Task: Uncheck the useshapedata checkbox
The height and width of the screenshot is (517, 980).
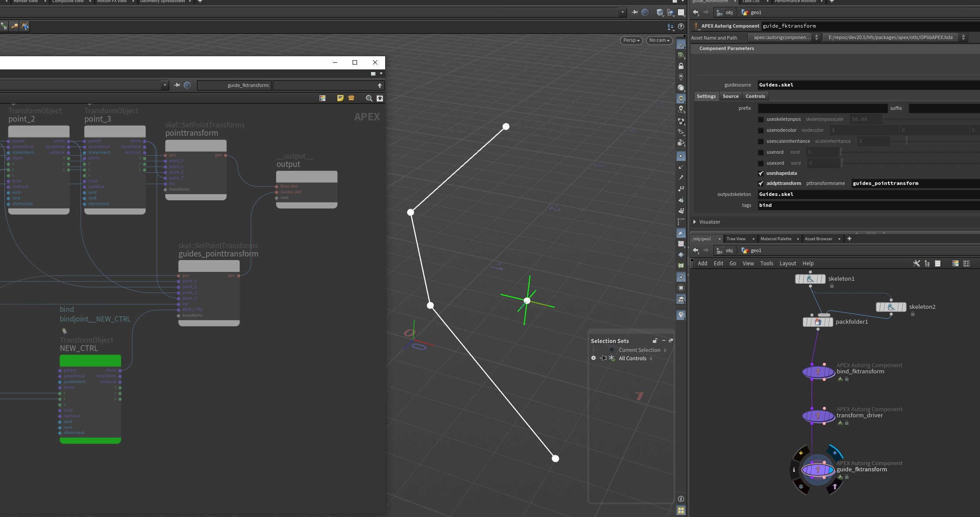Action: click(x=761, y=174)
